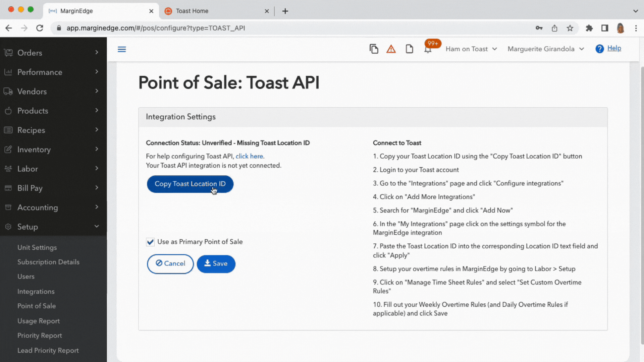Open Point of Sale submenu item

[x=37, y=306]
